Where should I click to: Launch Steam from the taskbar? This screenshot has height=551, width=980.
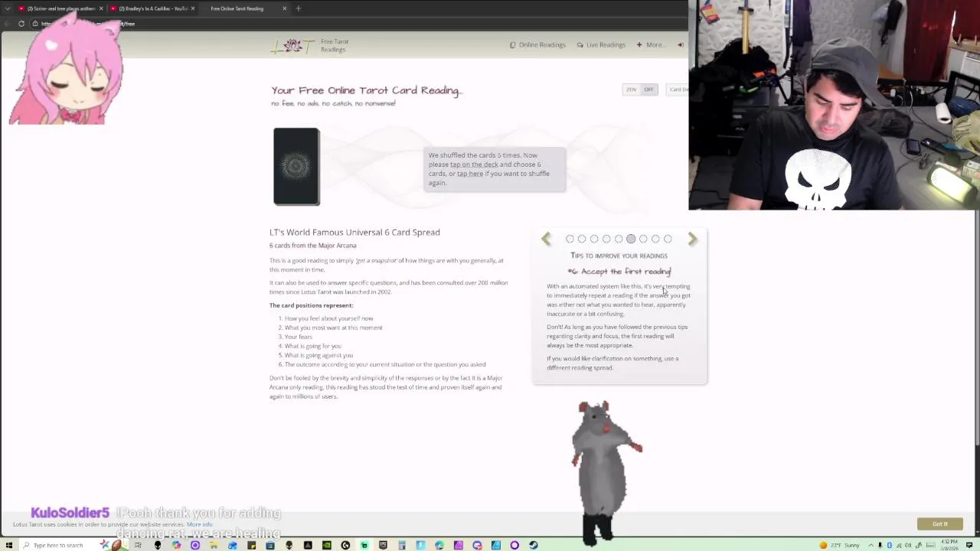[534, 545]
